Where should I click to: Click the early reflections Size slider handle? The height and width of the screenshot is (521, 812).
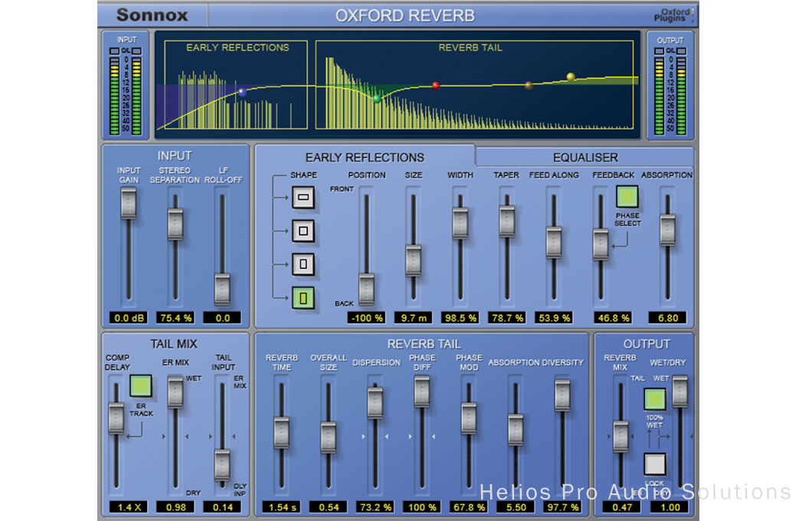pyautogui.click(x=413, y=260)
